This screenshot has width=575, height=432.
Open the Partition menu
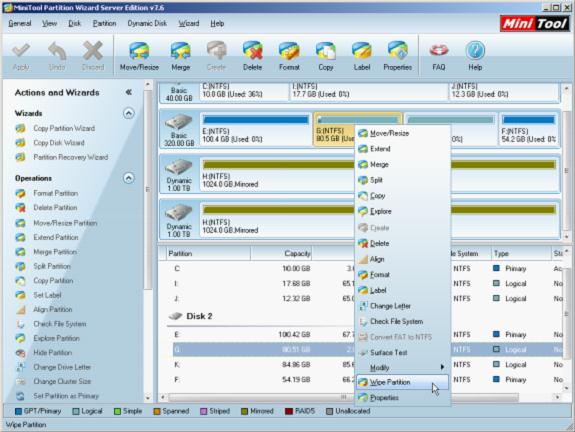105,23
